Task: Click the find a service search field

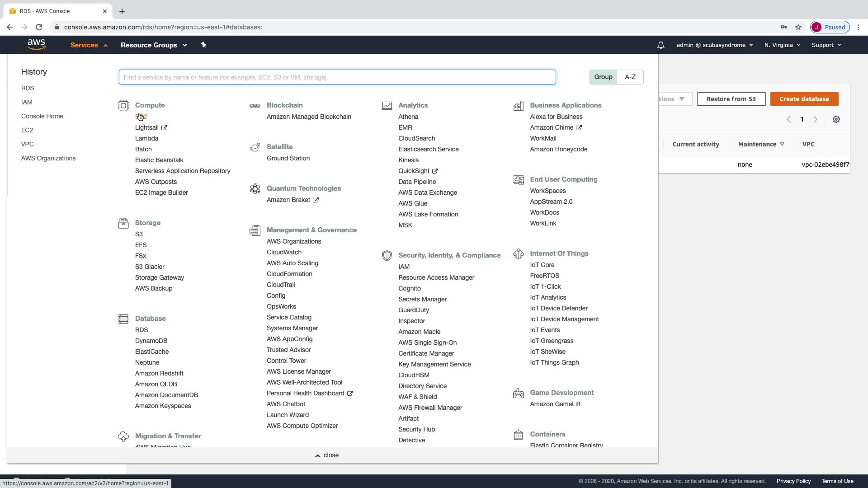Action: pyautogui.click(x=337, y=77)
